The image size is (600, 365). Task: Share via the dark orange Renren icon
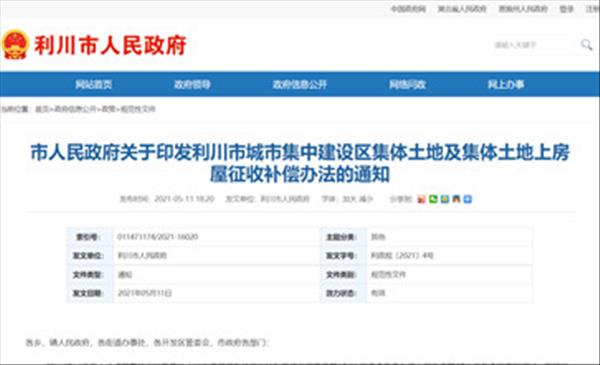pos(456,199)
